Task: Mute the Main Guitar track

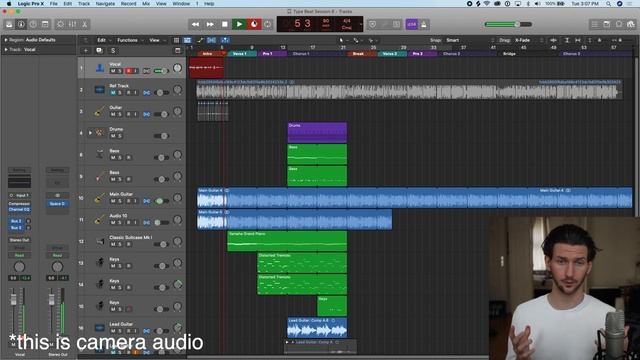Action: 113,201
